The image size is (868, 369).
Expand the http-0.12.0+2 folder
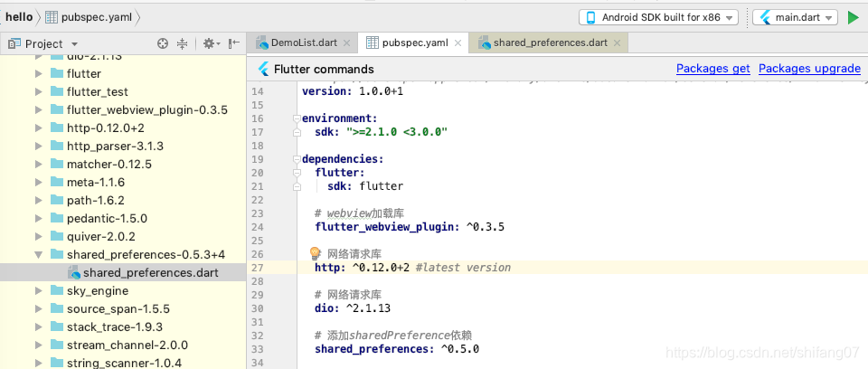[38, 128]
